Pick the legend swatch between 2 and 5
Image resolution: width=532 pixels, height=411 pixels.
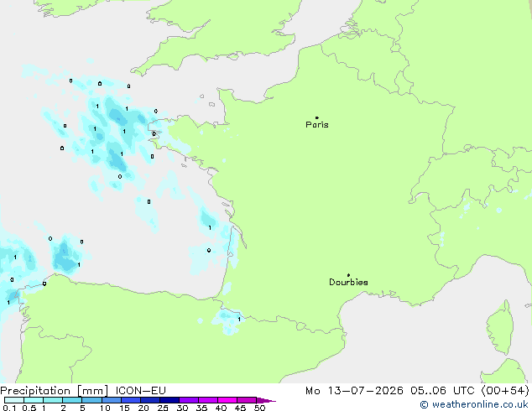pos(72,400)
